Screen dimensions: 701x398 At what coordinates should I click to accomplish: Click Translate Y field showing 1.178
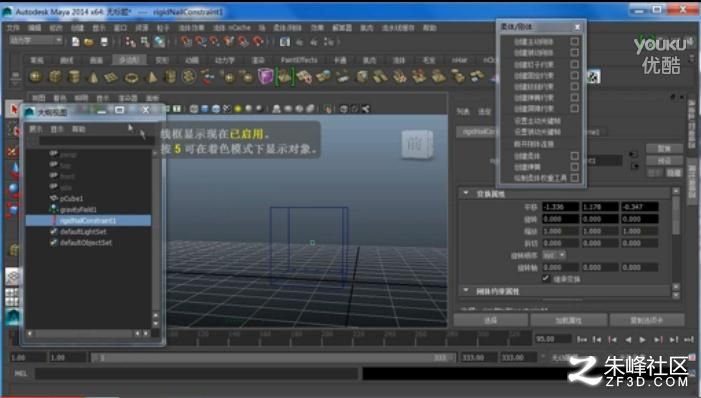coord(600,207)
